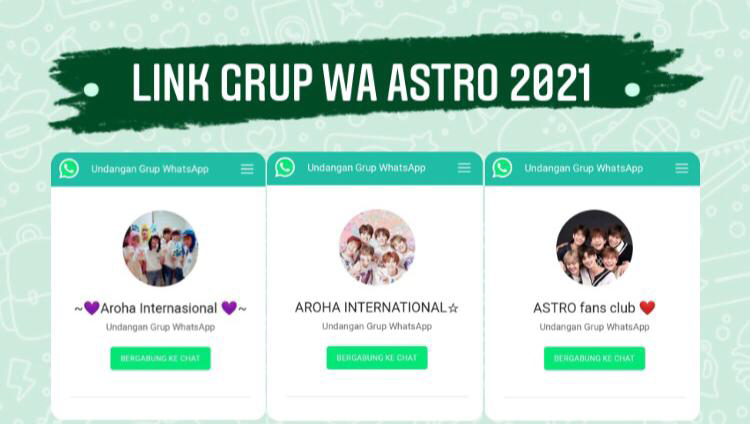
Task: Open the ASTRO fans club group profile photo
Action: pyautogui.click(x=594, y=248)
